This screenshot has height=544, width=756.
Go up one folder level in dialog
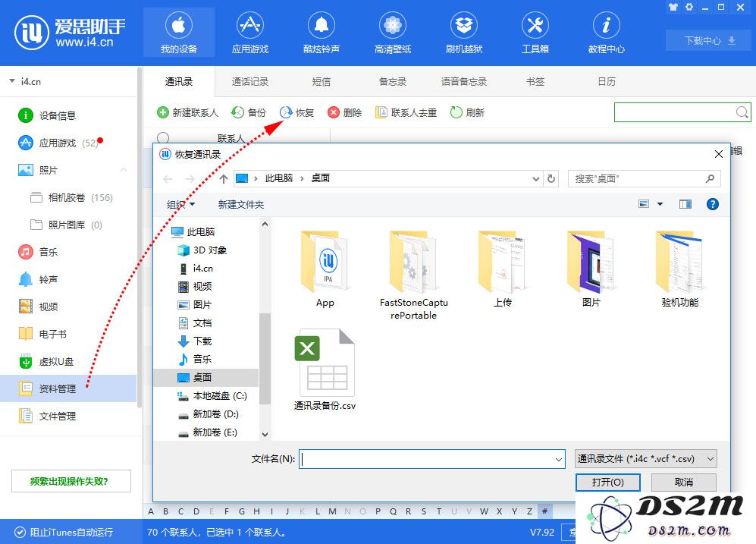click(x=223, y=179)
